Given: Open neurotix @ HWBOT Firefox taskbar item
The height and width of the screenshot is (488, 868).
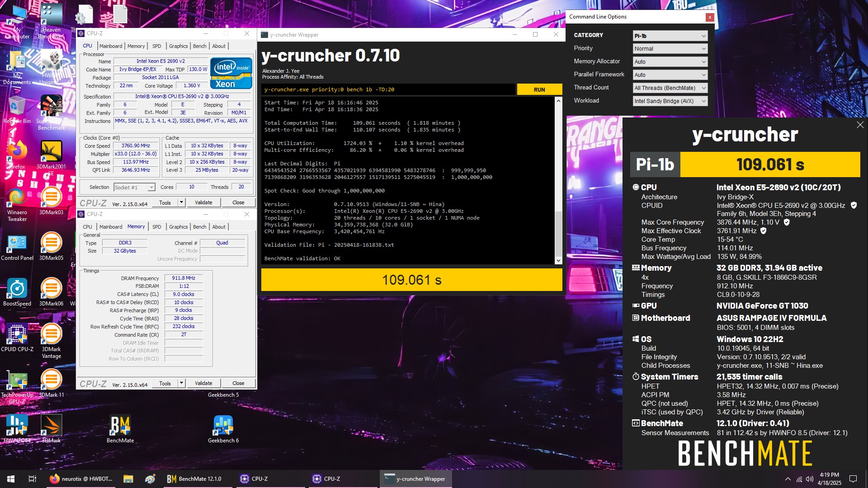Looking at the screenshot, I should [81, 479].
